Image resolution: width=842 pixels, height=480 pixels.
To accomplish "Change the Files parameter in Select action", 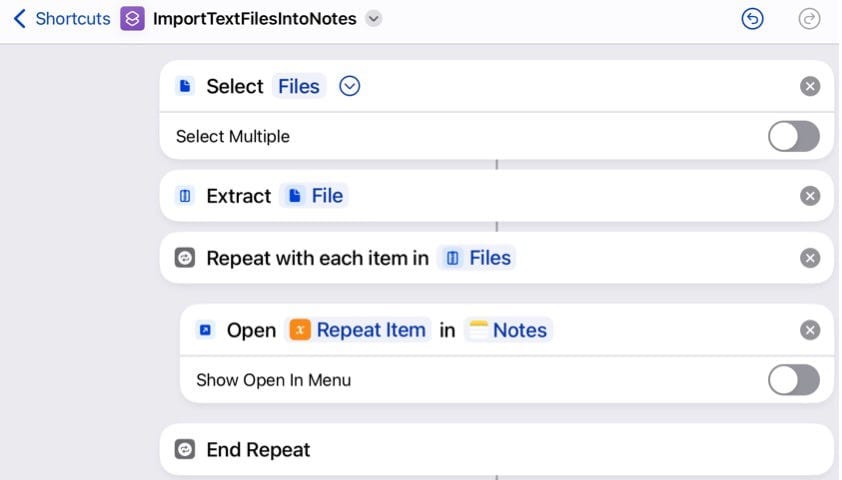I will (299, 86).
